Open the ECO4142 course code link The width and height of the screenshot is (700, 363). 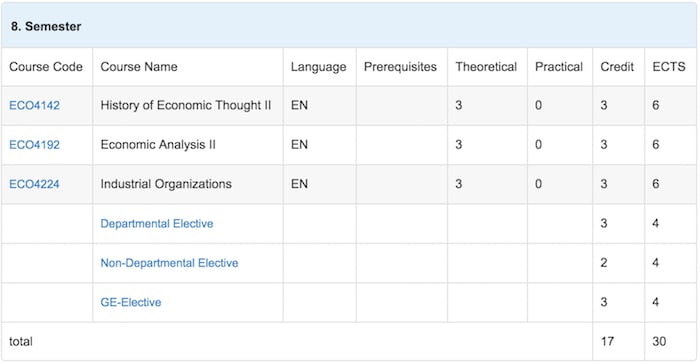pyautogui.click(x=34, y=105)
